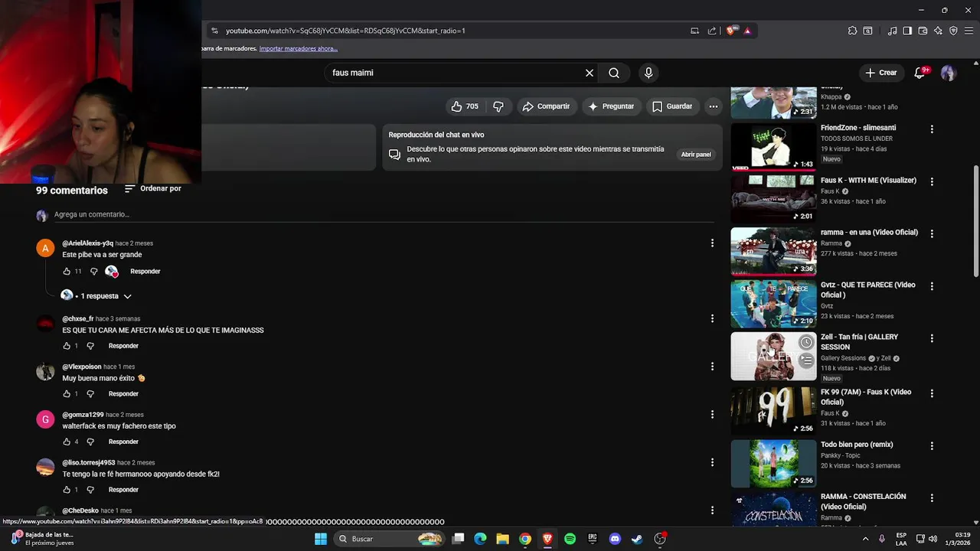Screen dimensions: 980x551
Task: Open the Compartir share dialog
Action: pyautogui.click(x=546, y=106)
